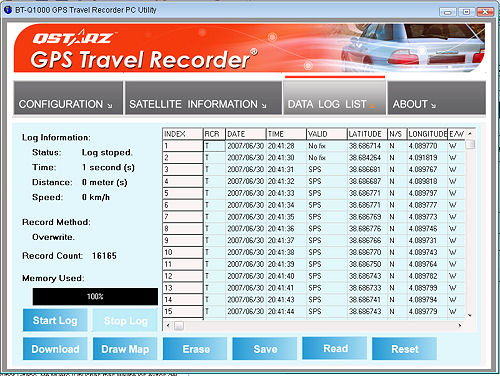Select the DATA LOG LIST tab
Image resolution: width=500 pixels, height=376 pixels.
click(x=335, y=98)
